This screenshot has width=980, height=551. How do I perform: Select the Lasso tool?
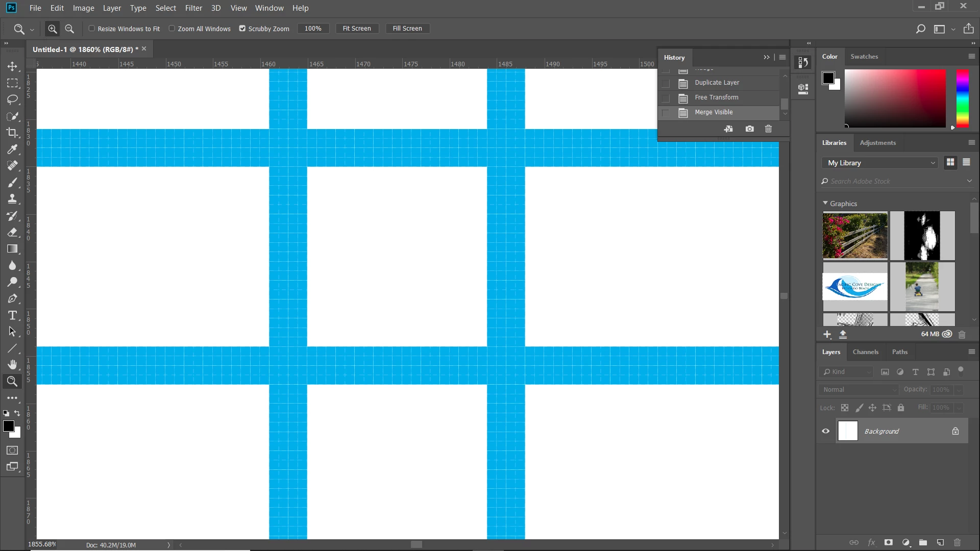point(12,99)
